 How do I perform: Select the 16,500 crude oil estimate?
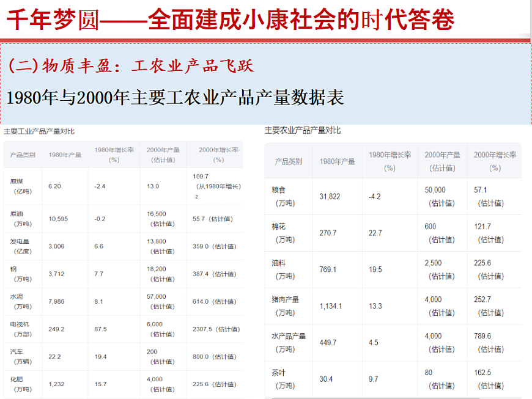(157, 214)
